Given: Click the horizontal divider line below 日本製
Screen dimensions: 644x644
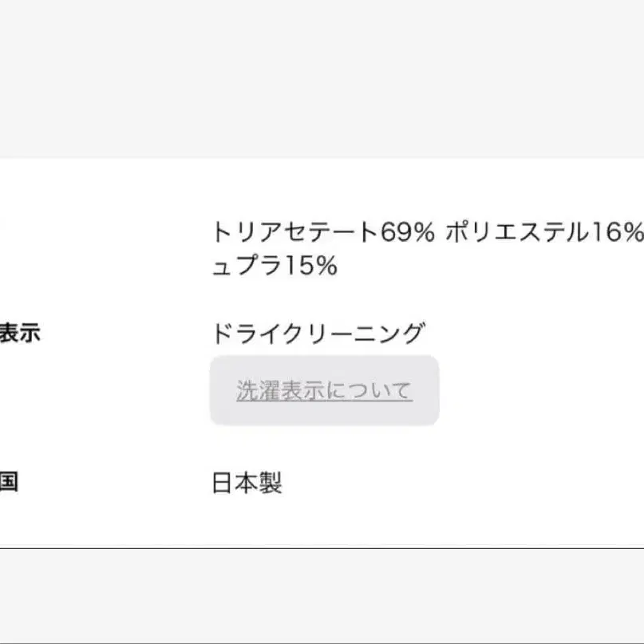Looking at the screenshot, I should [x=322, y=548].
